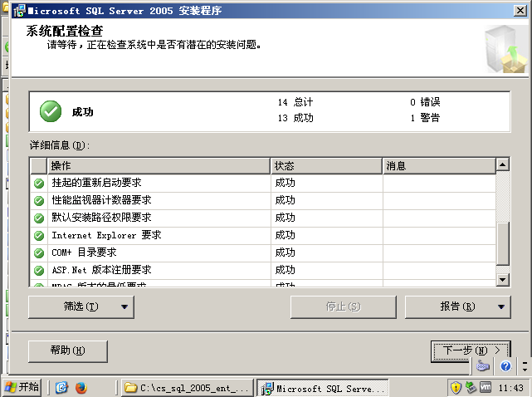Click 成功 status of COM+ 目录要求
This screenshot has height=397, width=532.
click(285, 252)
